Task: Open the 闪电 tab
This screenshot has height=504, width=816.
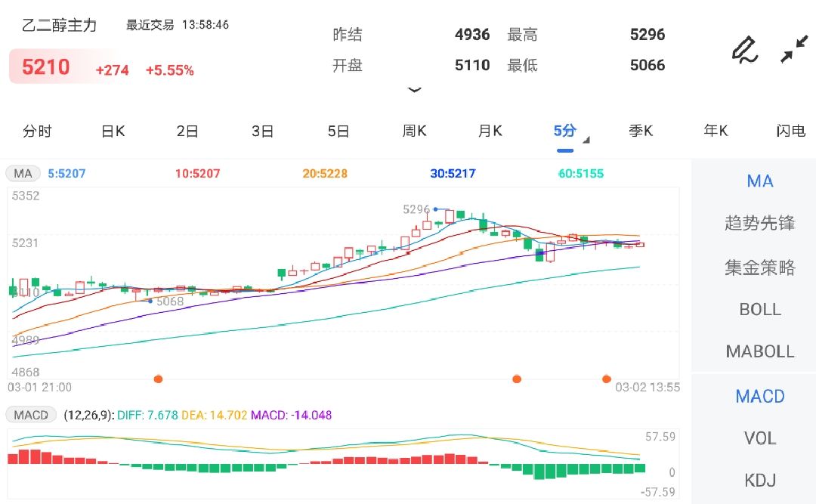Action: click(x=790, y=131)
